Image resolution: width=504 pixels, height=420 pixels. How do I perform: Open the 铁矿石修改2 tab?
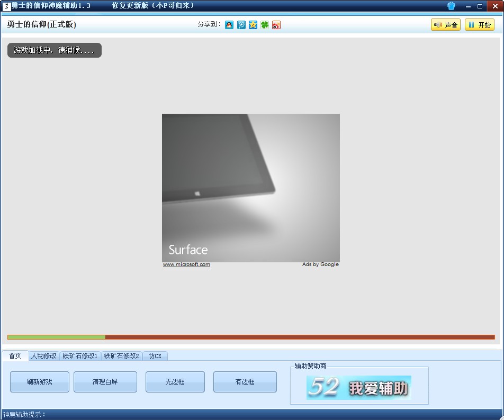(x=122, y=356)
